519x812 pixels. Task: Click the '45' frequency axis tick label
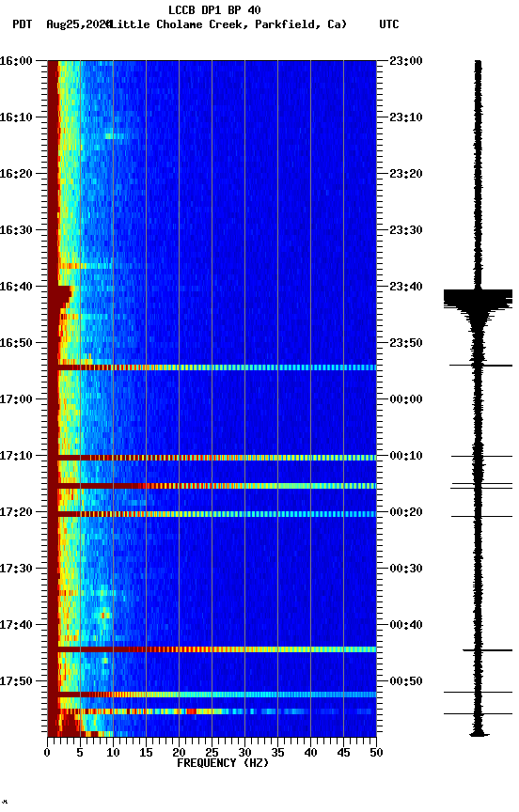coord(343,754)
